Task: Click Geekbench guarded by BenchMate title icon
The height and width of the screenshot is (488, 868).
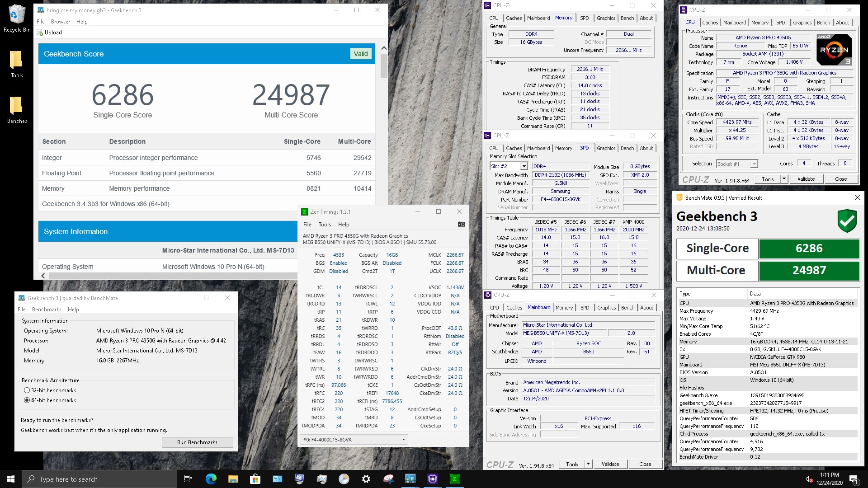Action: [x=21, y=298]
